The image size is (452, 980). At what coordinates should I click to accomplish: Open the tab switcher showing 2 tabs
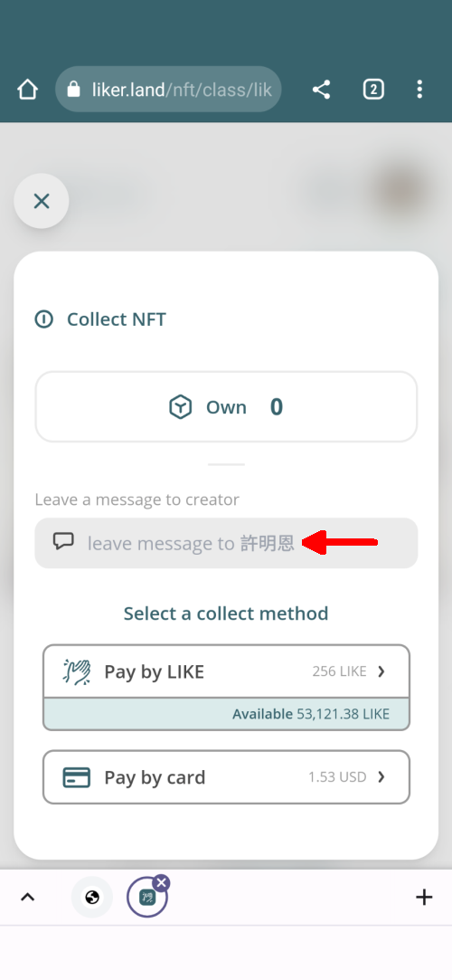pos(373,90)
